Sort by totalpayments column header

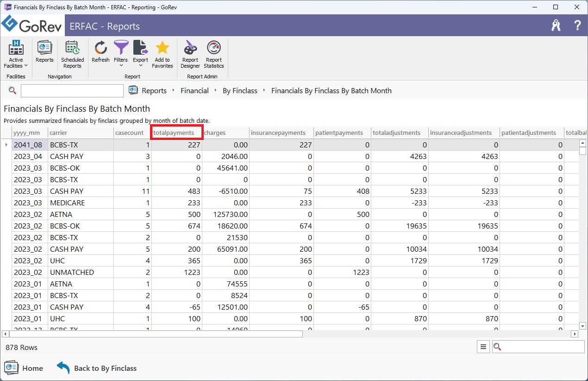pyautogui.click(x=177, y=133)
